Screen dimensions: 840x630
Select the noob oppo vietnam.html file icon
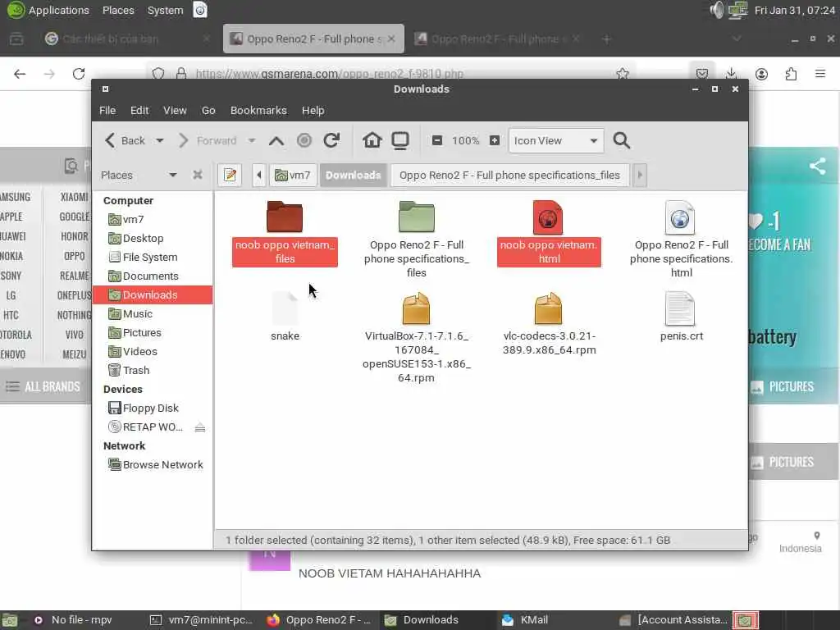point(547,217)
